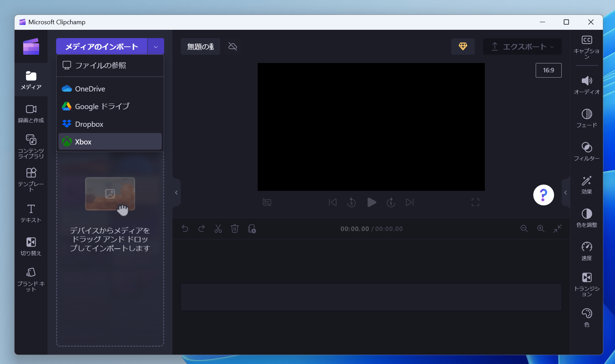
Task: Fit the timeline to screen
Action: coord(558,229)
